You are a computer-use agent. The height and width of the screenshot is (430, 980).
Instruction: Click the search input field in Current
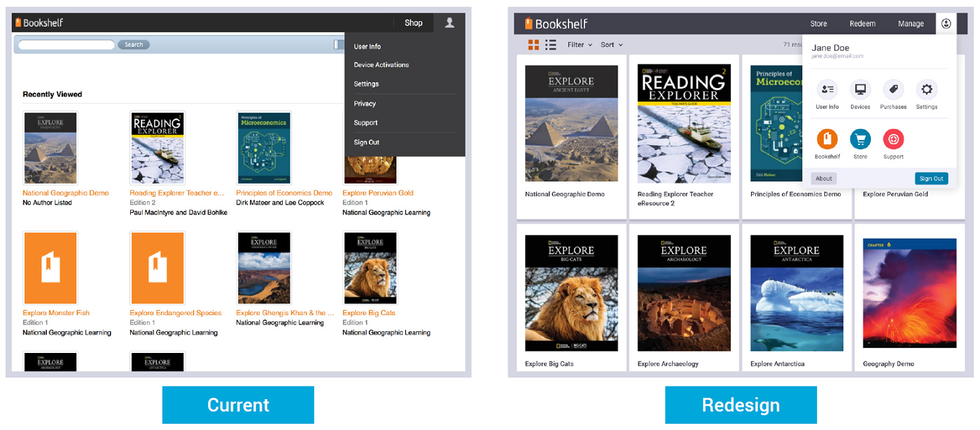[66, 45]
